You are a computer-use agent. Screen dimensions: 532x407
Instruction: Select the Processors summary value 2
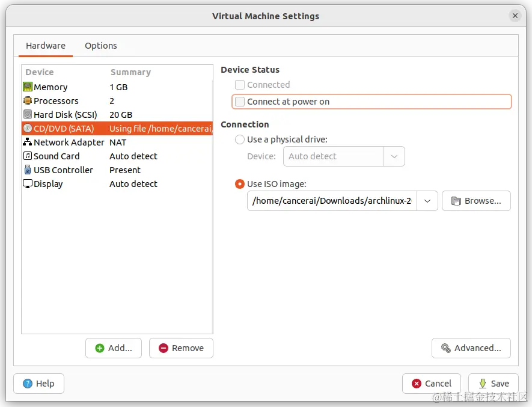click(112, 101)
